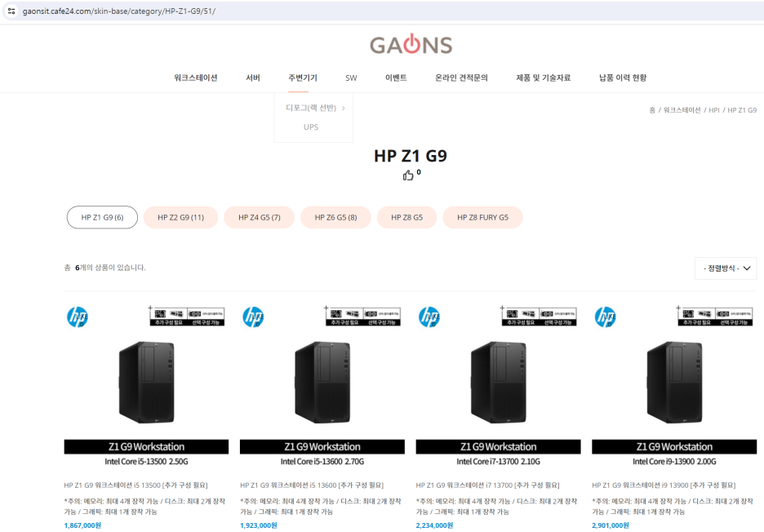The image size is (764, 532).
Task: Click product title HP Z1 G9 워크스테이션 i5 13500
Action: (136, 485)
